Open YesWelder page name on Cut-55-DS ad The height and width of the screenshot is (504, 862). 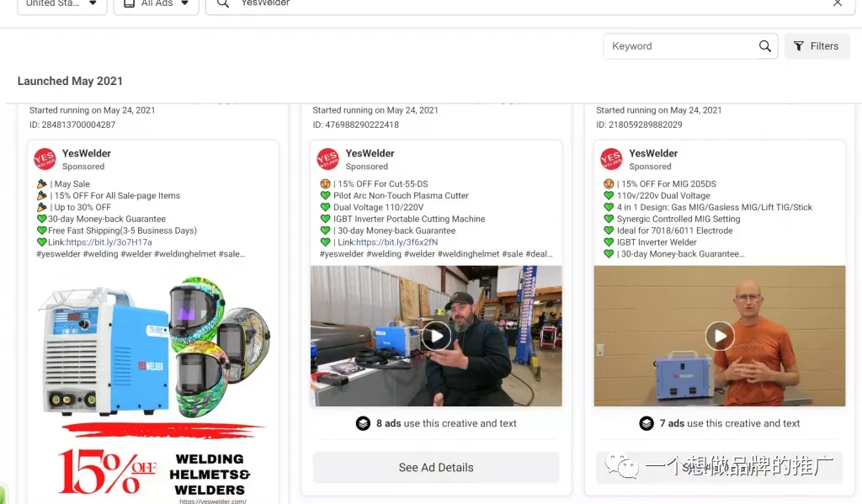tap(370, 153)
